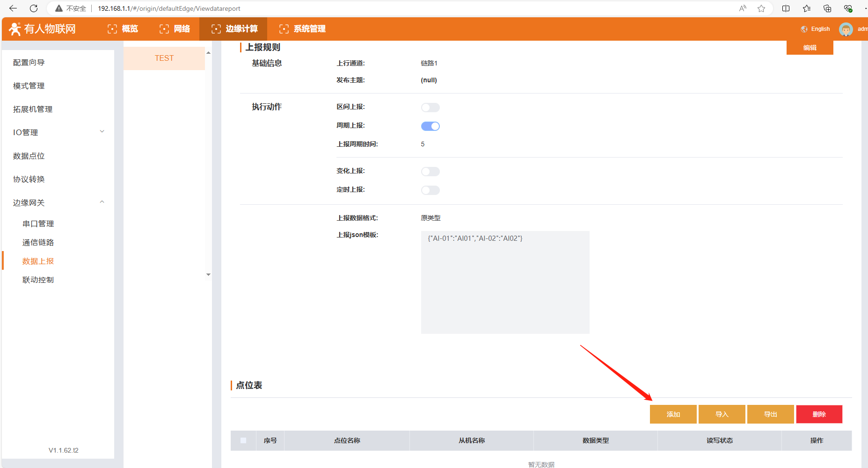Open the 网络 top navigation tab
This screenshot has width=868, height=468.
[x=175, y=29]
